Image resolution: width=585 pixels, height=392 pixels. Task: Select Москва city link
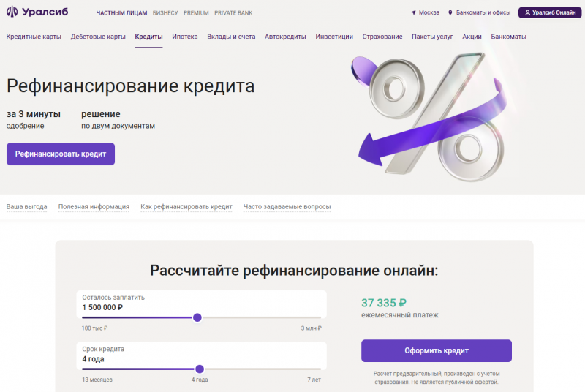tap(429, 12)
